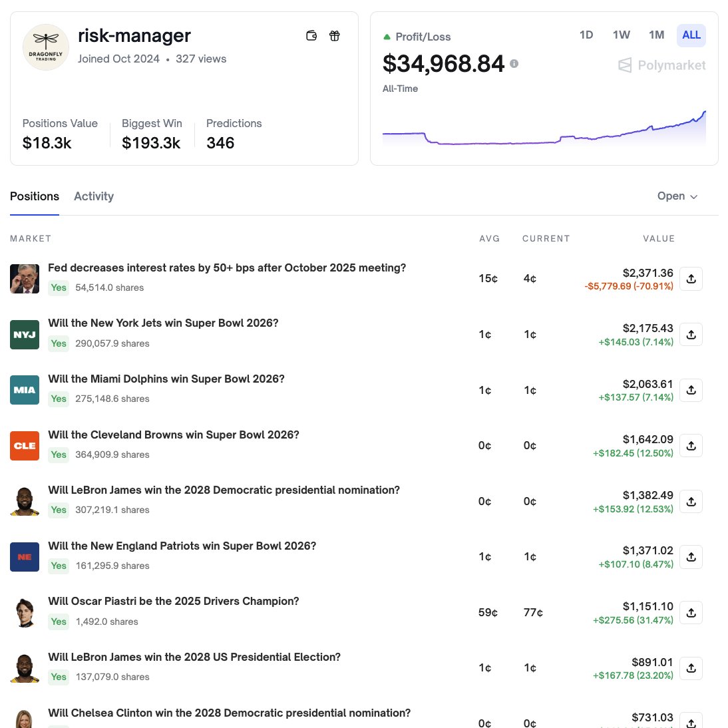Open the Dragonfly Trading profile avatar
The image size is (728, 728).
point(46,47)
